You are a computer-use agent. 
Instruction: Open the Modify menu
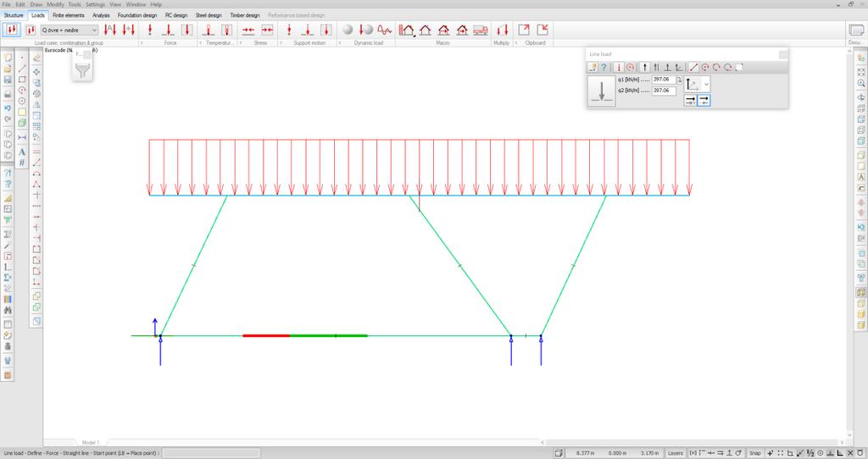tap(55, 4)
